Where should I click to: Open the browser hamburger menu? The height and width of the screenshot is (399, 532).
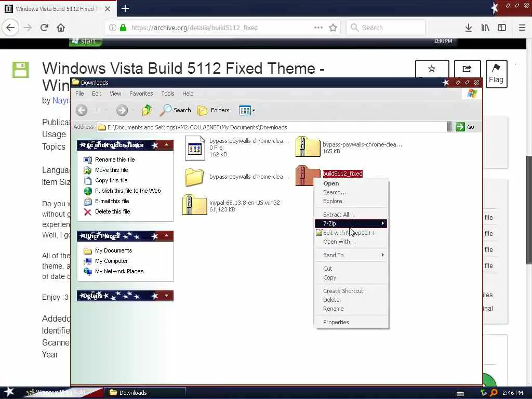pyautogui.click(x=522, y=28)
